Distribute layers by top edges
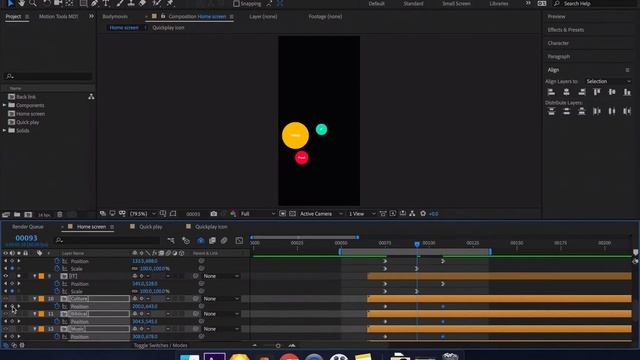Image resolution: width=640 pixels, height=360 pixels. (551, 111)
